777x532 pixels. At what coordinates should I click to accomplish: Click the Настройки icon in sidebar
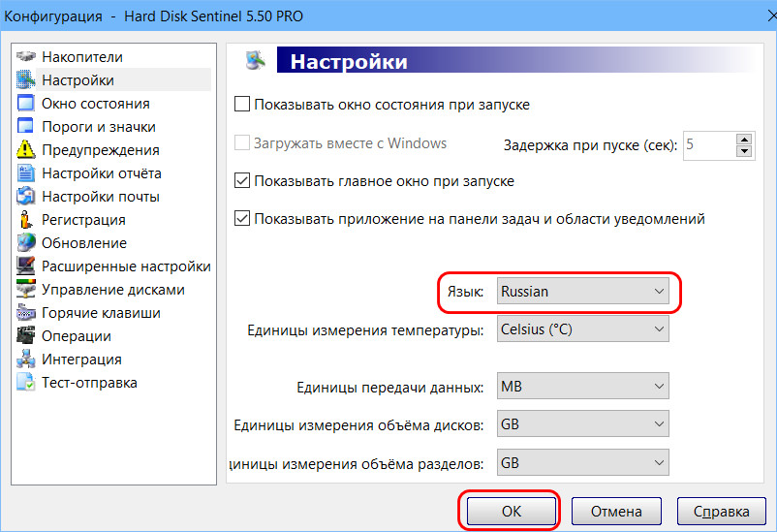click(26, 79)
